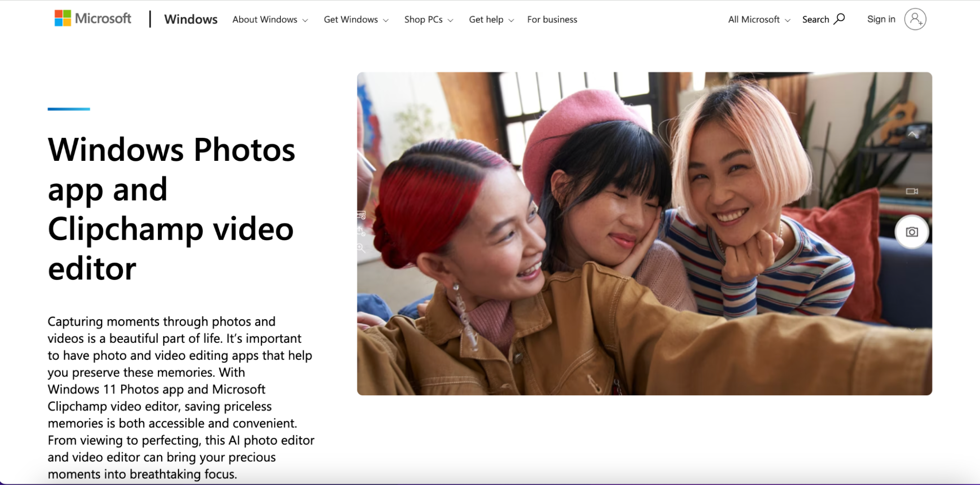Click the down chevron below the shutter button
The height and width of the screenshot is (485, 980).
point(912,330)
